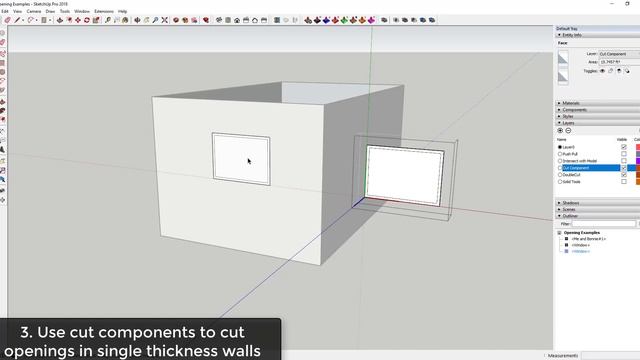This screenshot has width=640, height=360.
Task: Select the Zoom magnifier tool
Action: click(x=155, y=20)
